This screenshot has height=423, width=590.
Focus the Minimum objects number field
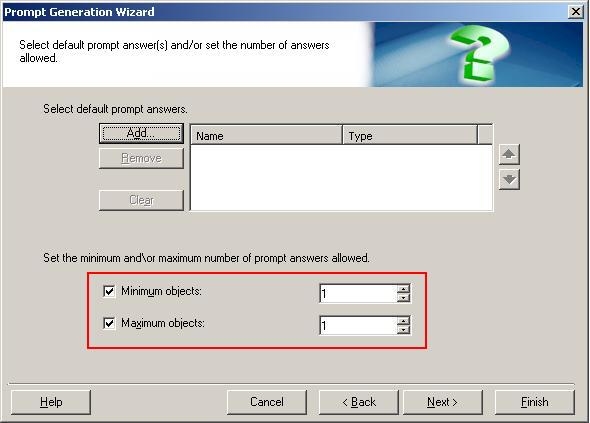point(358,293)
